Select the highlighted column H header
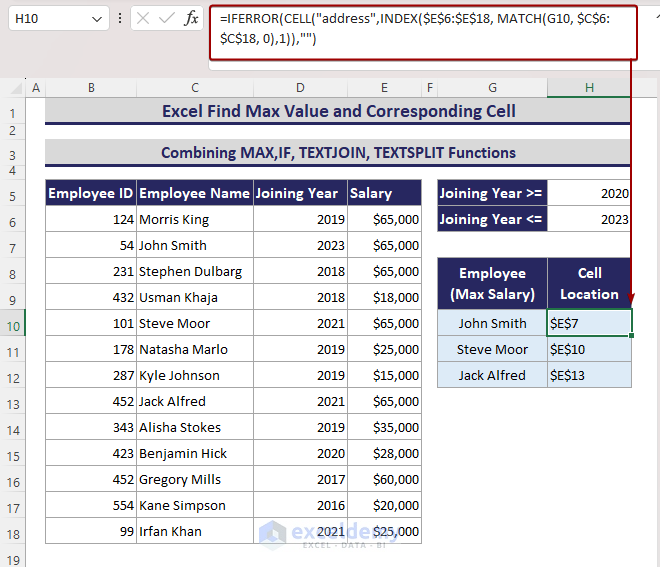This screenshot has height=567, width=660. tap(589, 88)
